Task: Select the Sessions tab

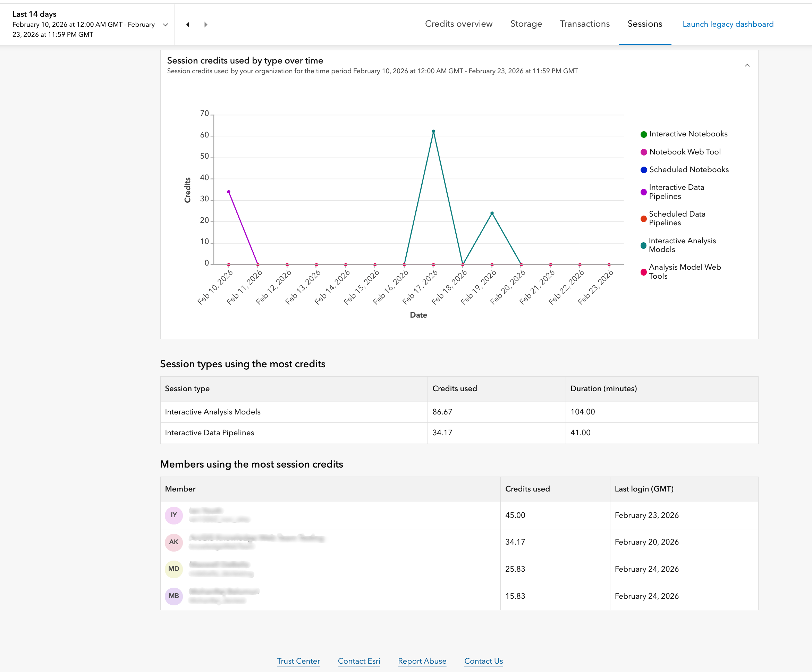Action: tap(645, 24)
